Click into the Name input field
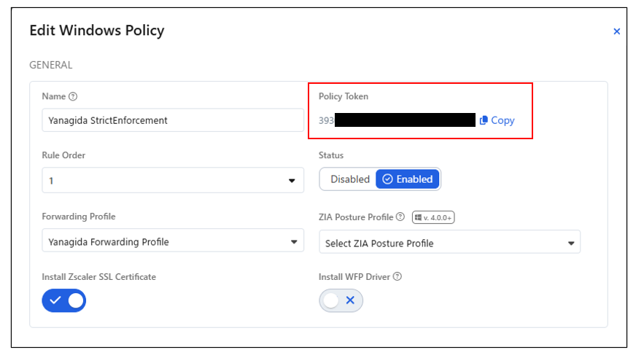The width and height of the screenshot is (644, 355). click(x=173, y=120)
